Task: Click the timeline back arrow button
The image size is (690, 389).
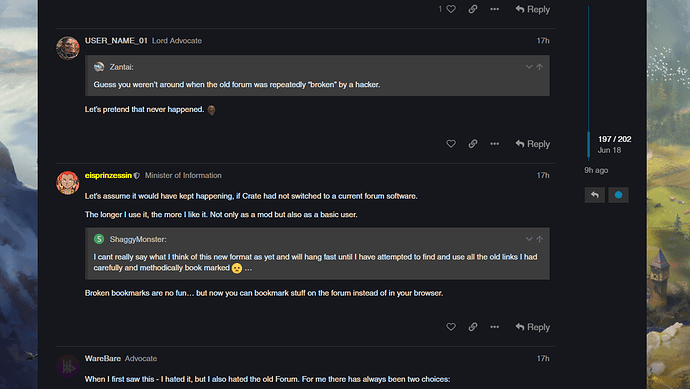Action: tap(595, 195)
